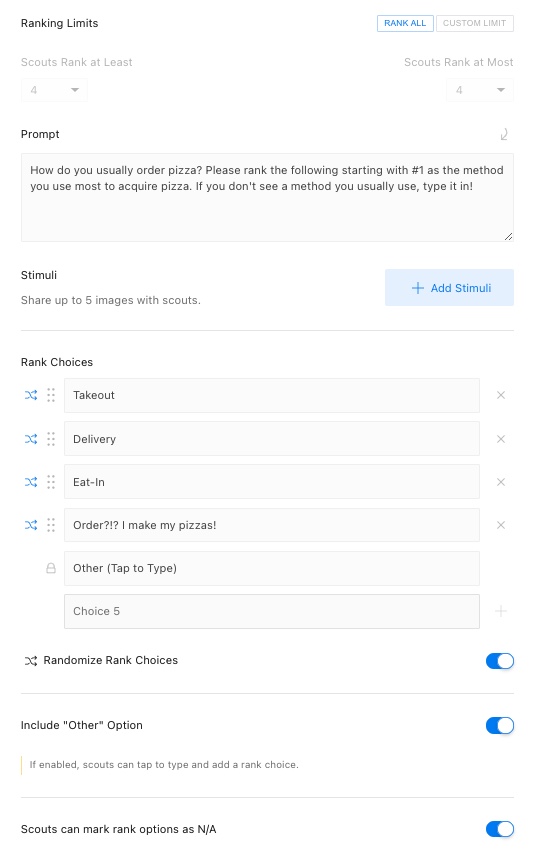The height and width of the screenshot is (854, 533).
Task: Turn off marking rank options as N/A
Action: (500, 829)
